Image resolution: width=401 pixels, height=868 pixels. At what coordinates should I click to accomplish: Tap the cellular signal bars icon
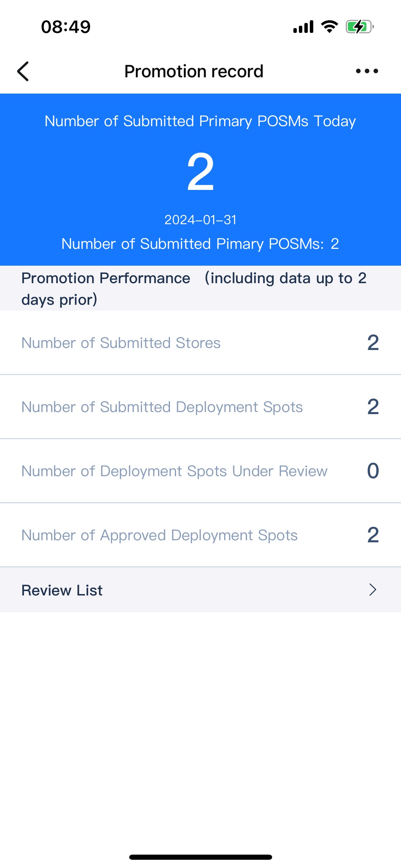(x=303, y=27)
